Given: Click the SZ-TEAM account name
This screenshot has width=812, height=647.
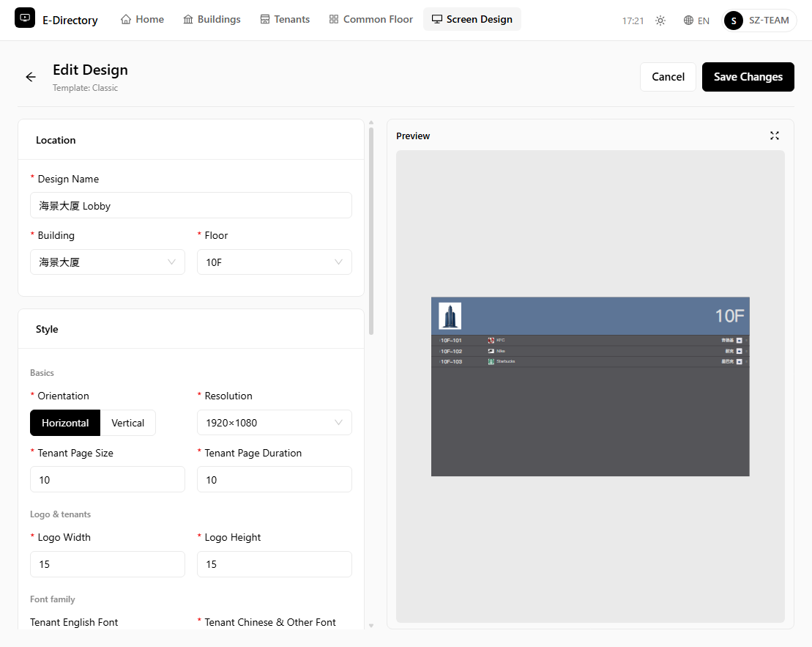Looking at the screenshot, I should pos(769,21).
